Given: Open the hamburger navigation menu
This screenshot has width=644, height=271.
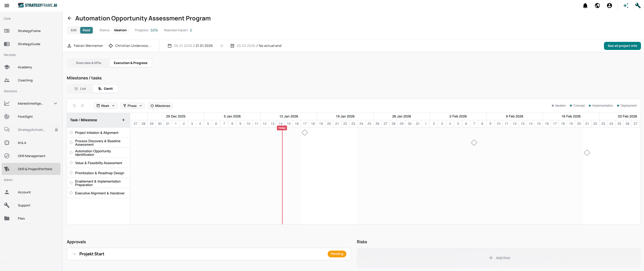Looking at the screenshot, I should [x=7, y=6].
